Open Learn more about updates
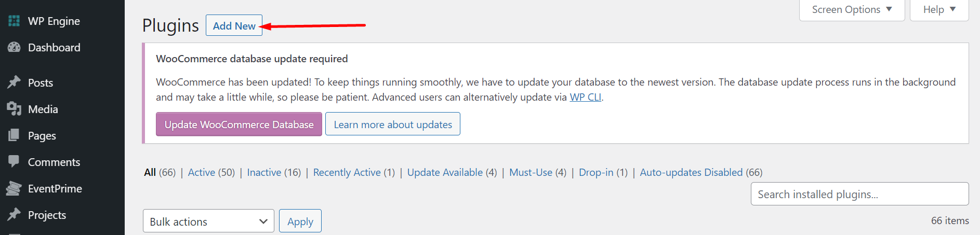Screen dimensions: 980x235 coord(393,125)
